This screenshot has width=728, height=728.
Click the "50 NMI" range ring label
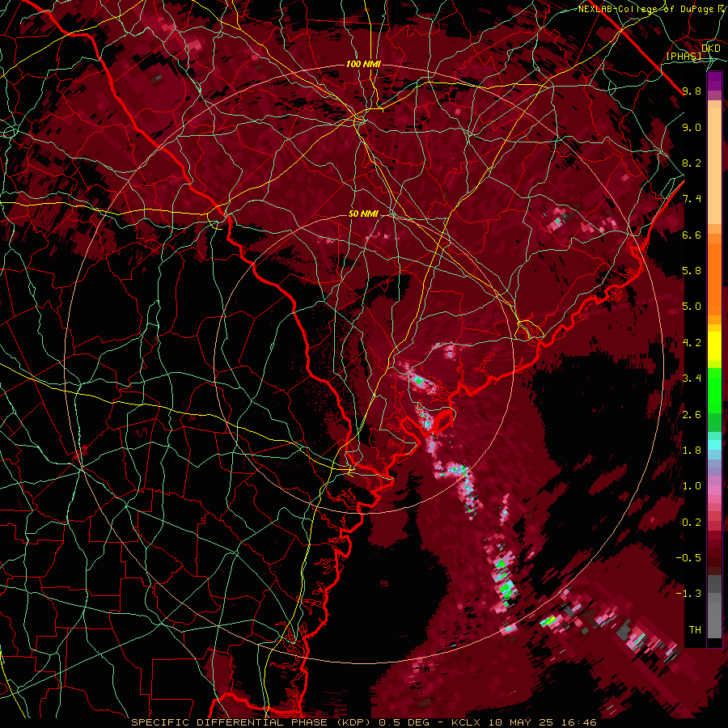(x=363, y=214)
